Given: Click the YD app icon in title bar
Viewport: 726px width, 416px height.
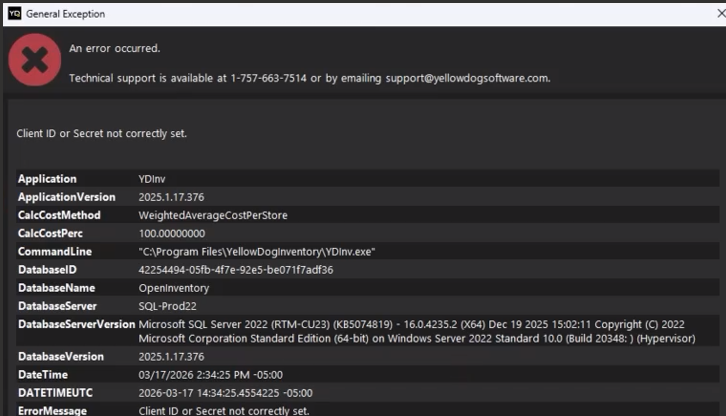Looking at the screenshot, I should [13, 14].
